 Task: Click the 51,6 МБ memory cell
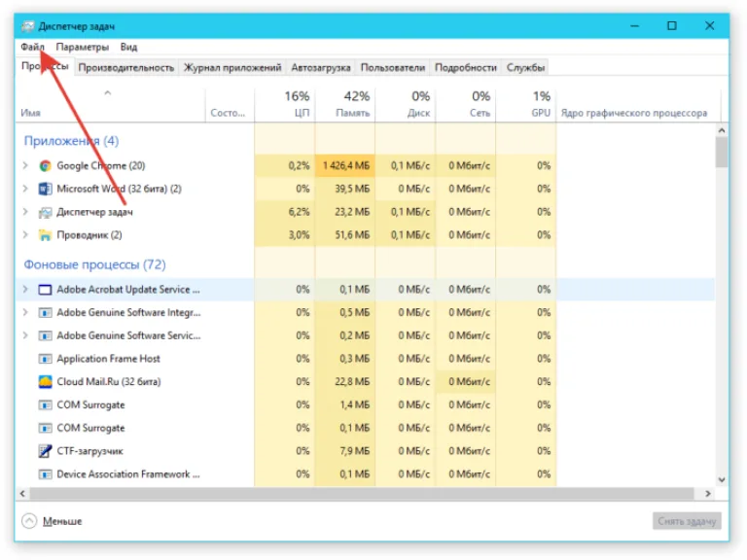coord(345,234)
